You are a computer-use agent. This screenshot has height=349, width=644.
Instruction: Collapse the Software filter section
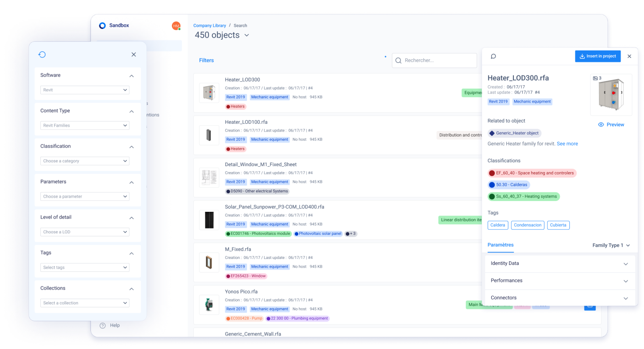pos(131,76)
